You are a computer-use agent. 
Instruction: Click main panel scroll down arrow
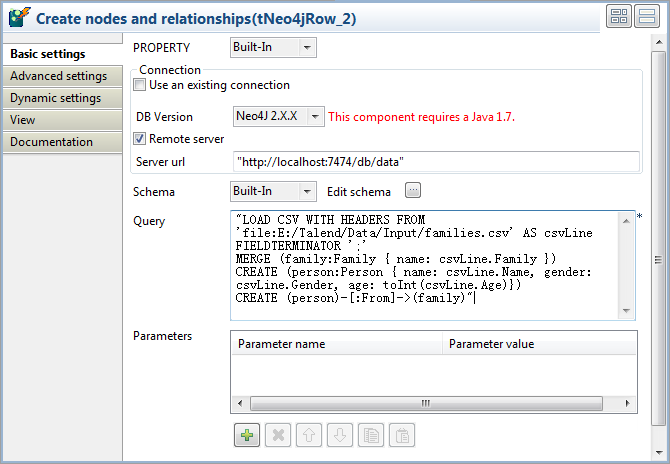pyautogui.click(x=658, y=452)
